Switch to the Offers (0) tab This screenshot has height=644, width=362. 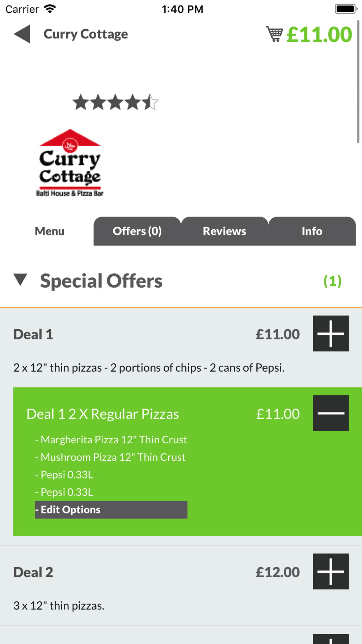pyautogui.click(x=137, y=231)
